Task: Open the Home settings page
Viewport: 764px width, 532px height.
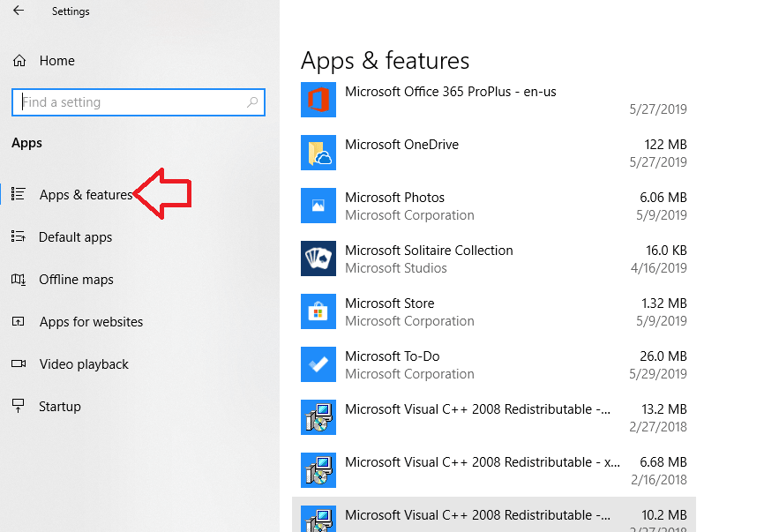Action: [x=53, y=60]
